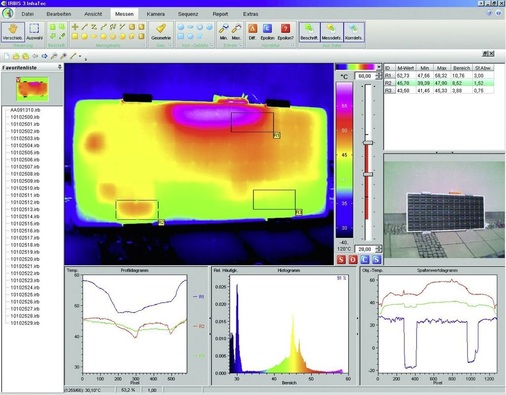This screenshot has height=395, width=506.
Task: Click the blue S button below scale
Action: pos(376,259)
